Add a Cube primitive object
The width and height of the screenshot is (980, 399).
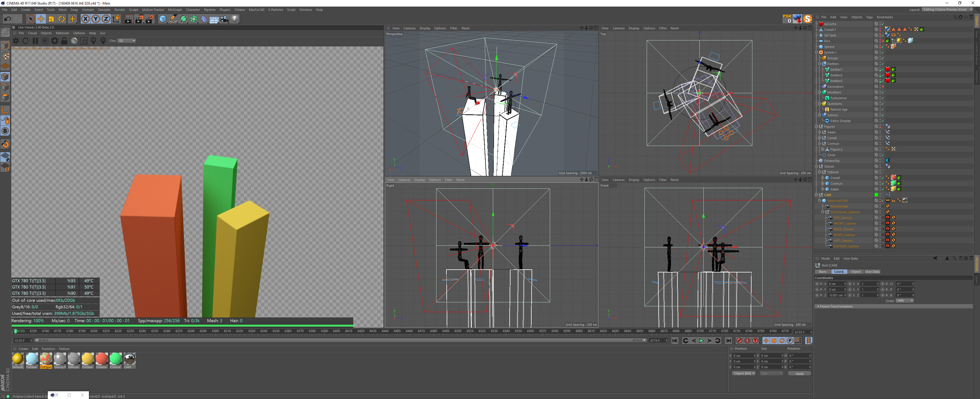pyautogui.click(x=163, y=19)
